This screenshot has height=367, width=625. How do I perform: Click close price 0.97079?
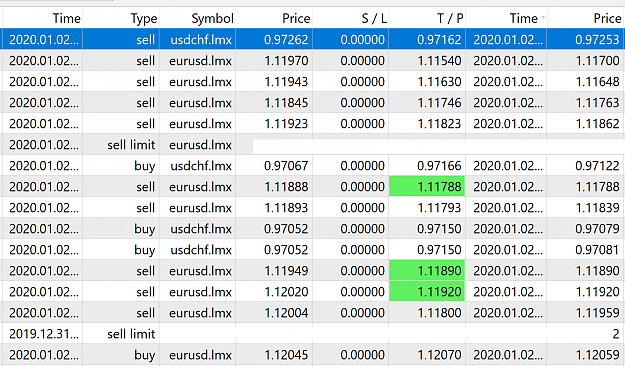(x=597, y=229)
